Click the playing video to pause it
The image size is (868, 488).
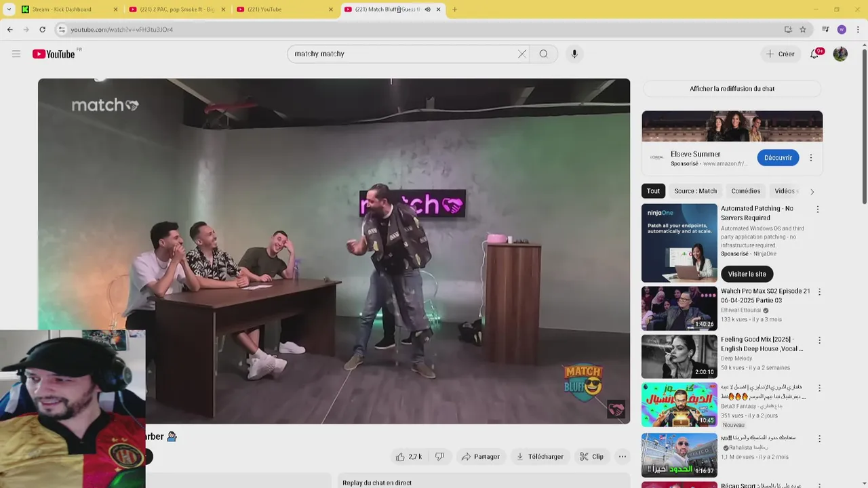coord(334,251)
